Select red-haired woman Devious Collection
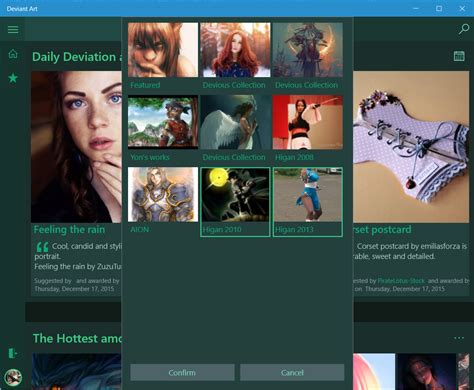474x390 pixels. tap(235, 56)
